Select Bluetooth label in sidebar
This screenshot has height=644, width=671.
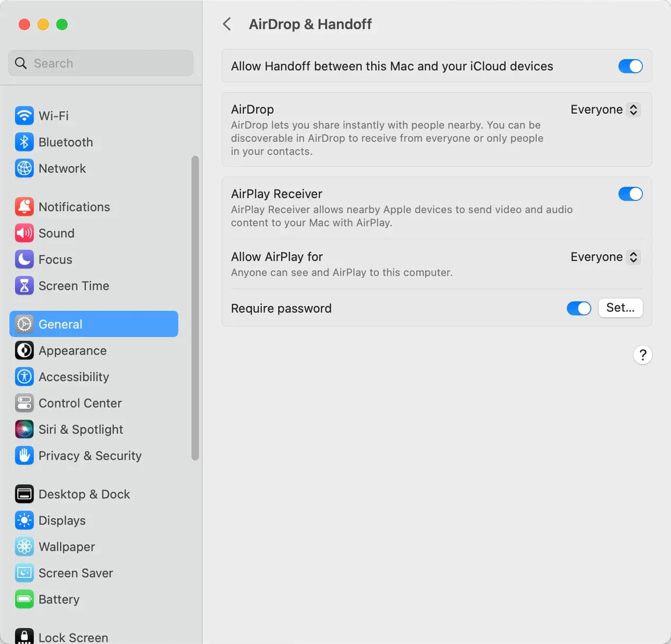[x=66, y=142]
